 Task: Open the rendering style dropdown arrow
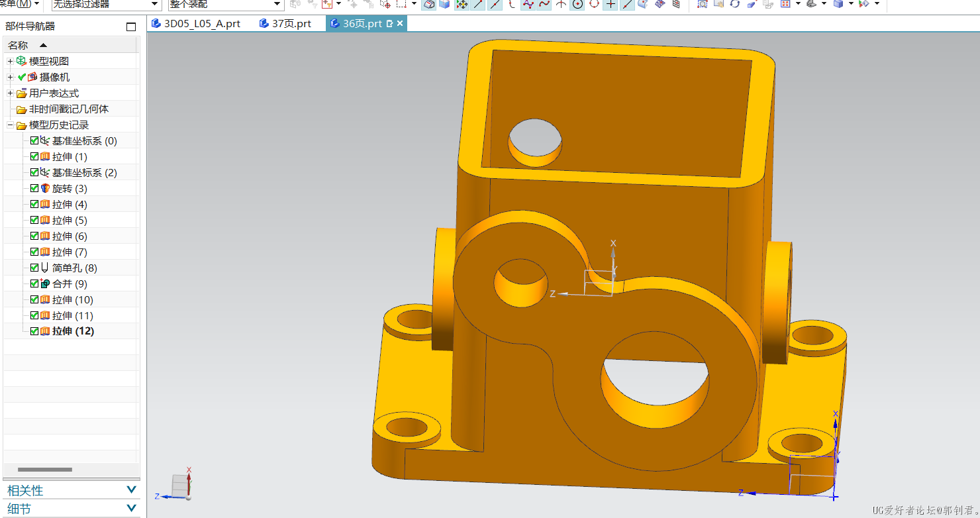pos(852,3)
